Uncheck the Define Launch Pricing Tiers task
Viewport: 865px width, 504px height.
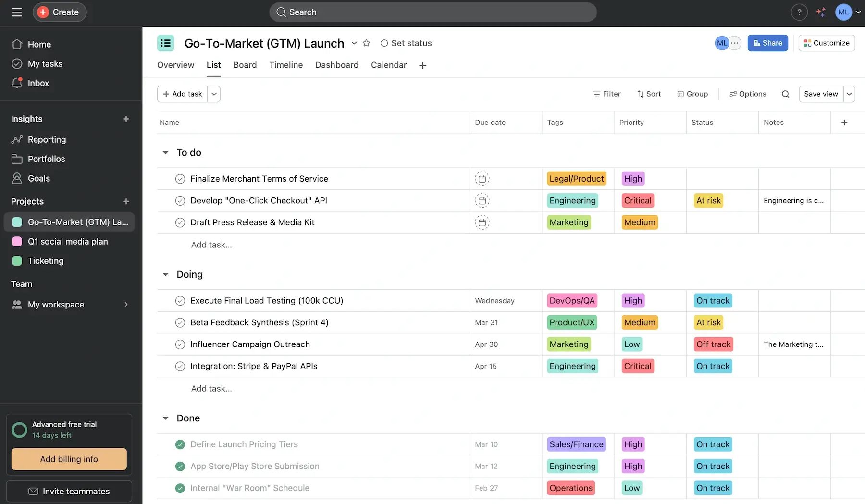(x=180, y=444)
